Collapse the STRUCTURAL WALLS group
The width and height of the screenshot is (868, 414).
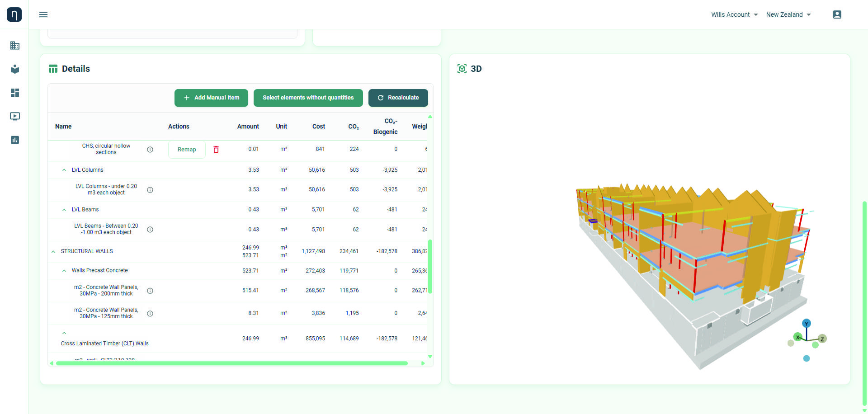pos(53,251)
